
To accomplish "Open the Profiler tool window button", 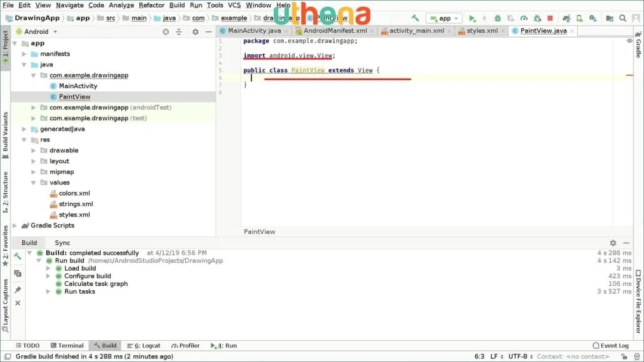I will (x=186, y=346).
